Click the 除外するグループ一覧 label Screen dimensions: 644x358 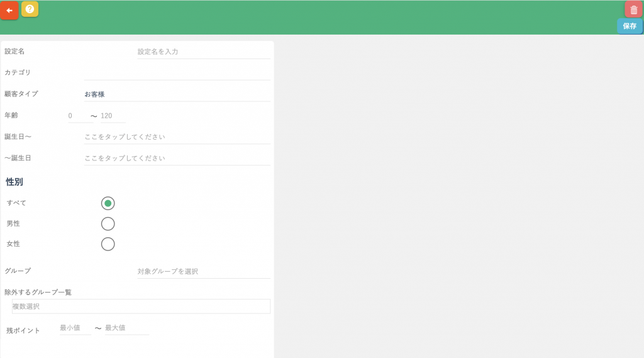(38, 292)
